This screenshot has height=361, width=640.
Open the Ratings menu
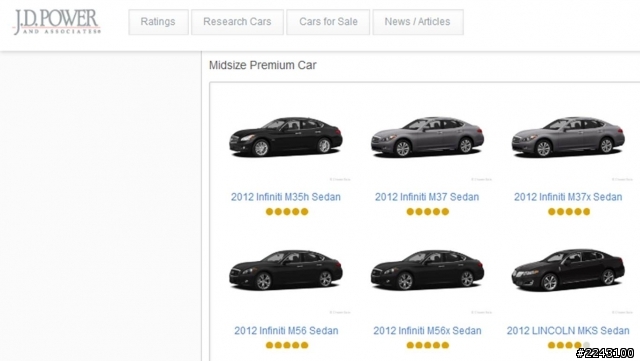click(x=158, y=22)
